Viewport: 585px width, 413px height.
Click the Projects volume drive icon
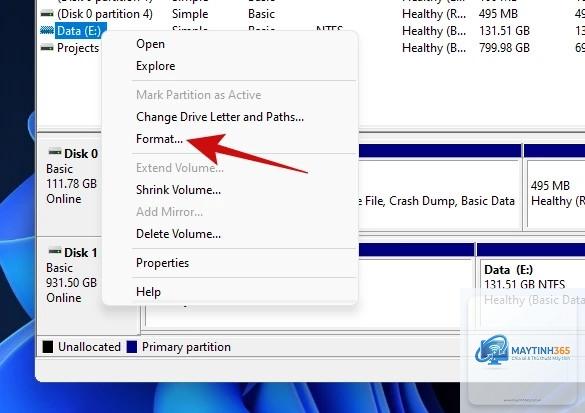[x=47, y=48]
